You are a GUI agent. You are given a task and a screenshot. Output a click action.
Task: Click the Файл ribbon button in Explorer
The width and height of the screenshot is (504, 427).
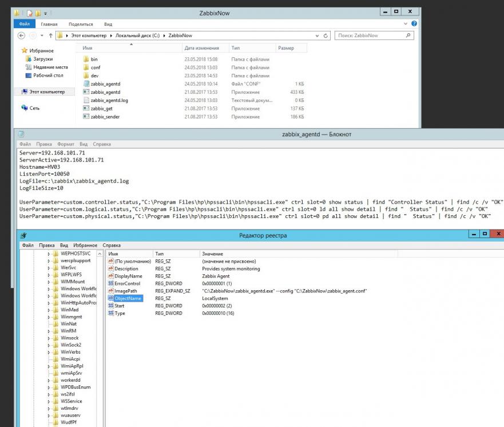(x=25, y=25)
